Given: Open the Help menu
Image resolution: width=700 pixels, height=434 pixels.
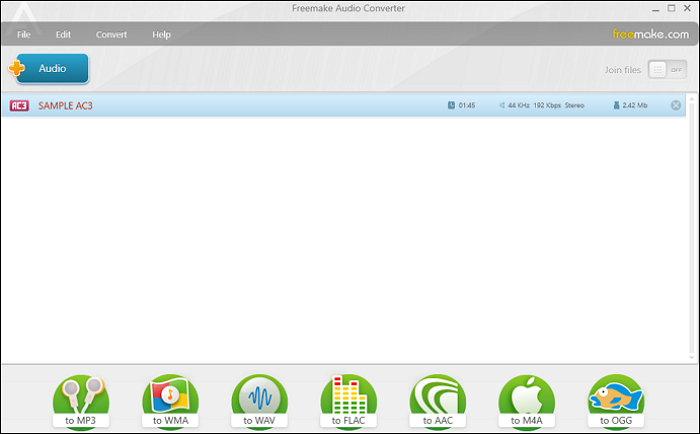Looking at the screenshot, I should pyautogui.click(x=161, y=34).
